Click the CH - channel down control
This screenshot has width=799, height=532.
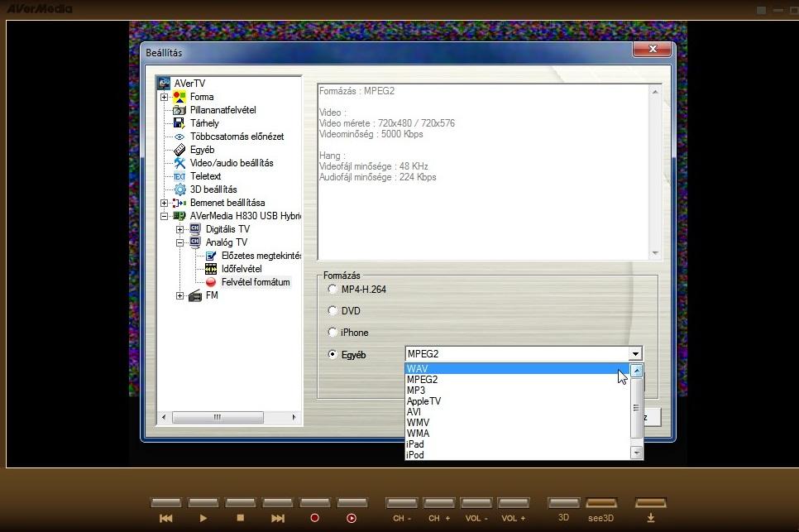402,518
